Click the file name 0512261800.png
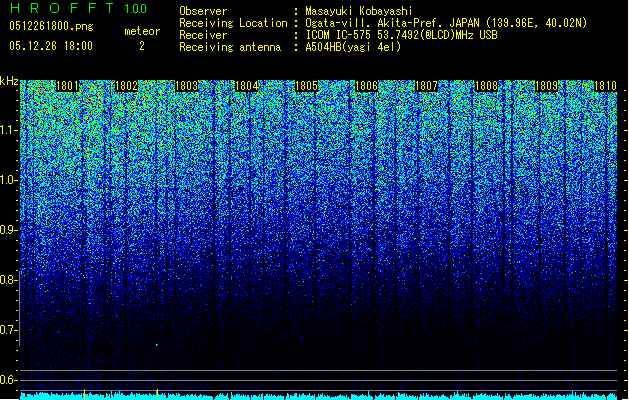 [51, 26]
